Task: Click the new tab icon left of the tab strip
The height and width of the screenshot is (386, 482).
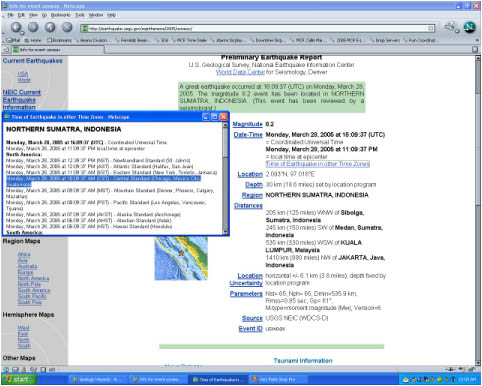Action: [6, 49]
